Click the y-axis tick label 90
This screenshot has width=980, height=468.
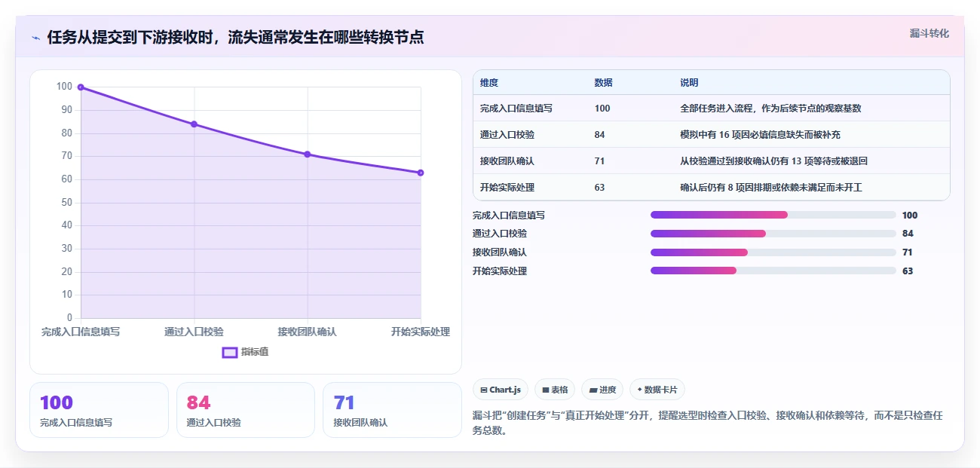tap(66, 110)
